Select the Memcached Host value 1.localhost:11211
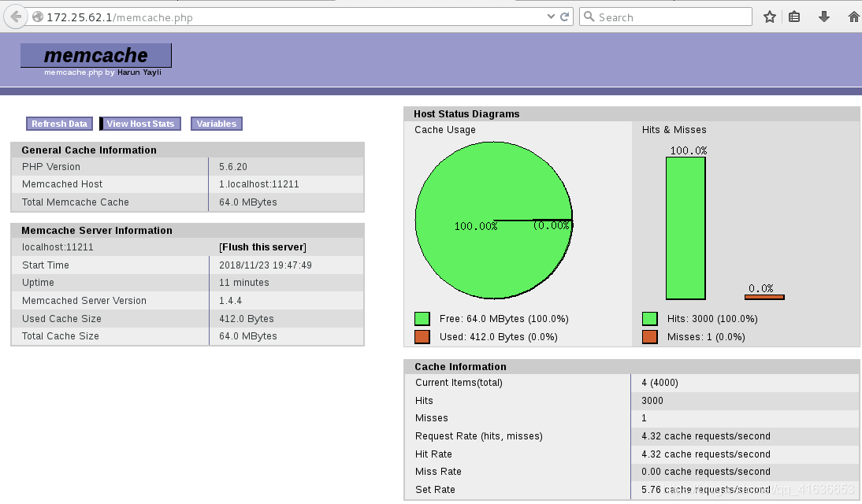Screen dimensions: 862x504 (259, 184)
